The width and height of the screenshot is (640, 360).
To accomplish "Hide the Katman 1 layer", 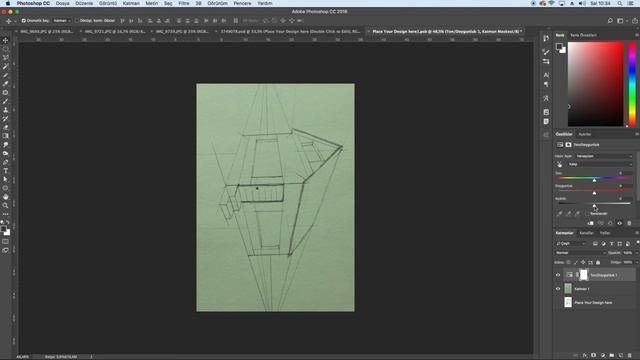I will click(x=558, y=289).
